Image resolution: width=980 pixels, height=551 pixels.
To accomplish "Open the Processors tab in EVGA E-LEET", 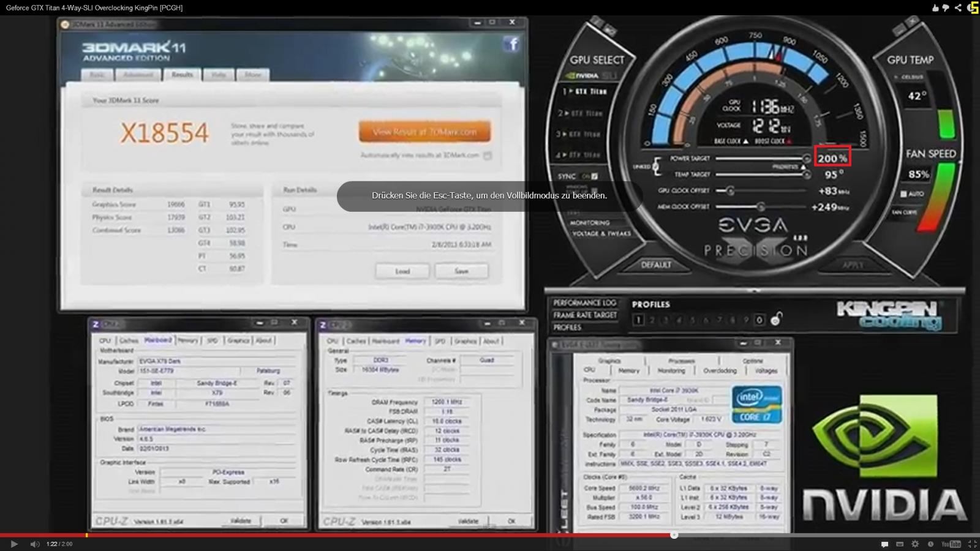I will tap(682, 361).
